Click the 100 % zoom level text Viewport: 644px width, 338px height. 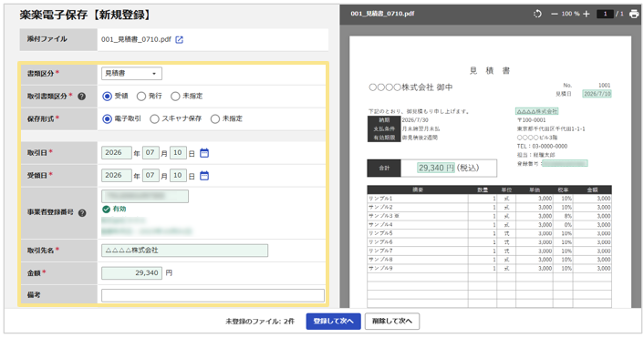570,14
